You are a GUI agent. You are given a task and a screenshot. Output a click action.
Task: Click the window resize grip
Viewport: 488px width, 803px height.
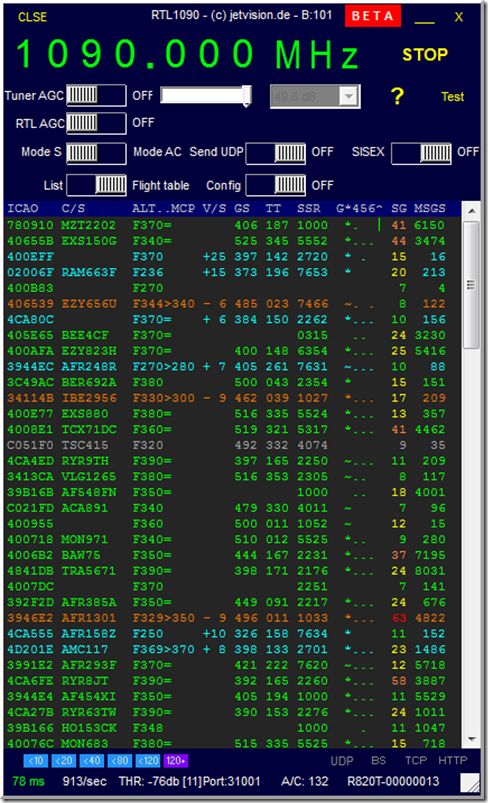click(x=470, y=783)
